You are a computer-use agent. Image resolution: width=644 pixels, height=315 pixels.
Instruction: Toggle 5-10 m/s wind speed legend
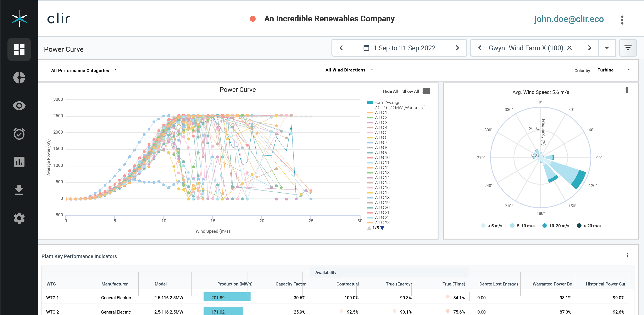pyautogui.click(x=522, y=226)
